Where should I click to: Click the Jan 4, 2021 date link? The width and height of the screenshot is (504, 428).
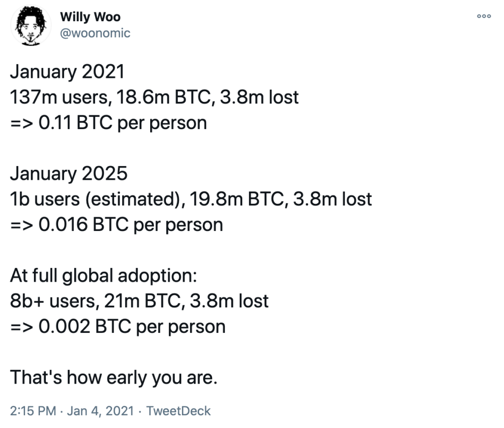click(x=100, y=411)
